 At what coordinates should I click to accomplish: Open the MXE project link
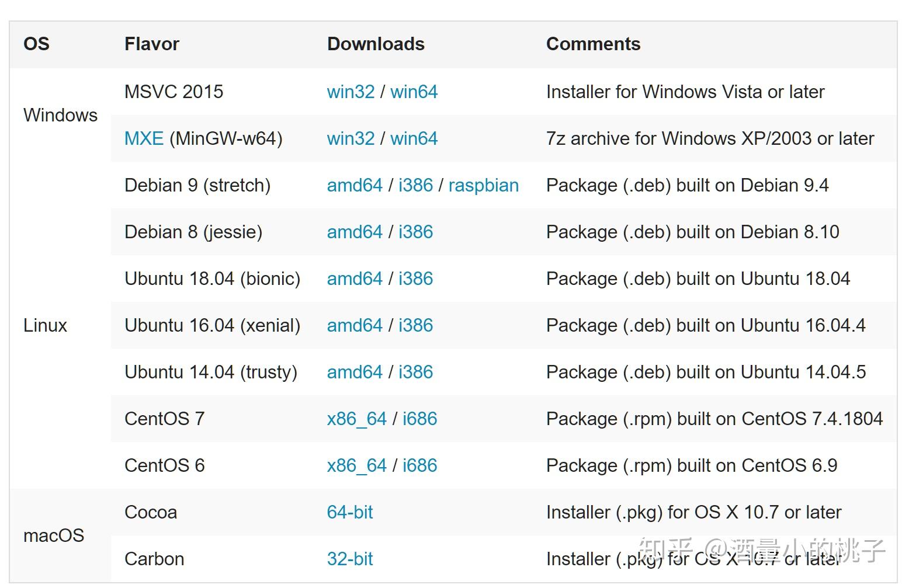point(144,138)
